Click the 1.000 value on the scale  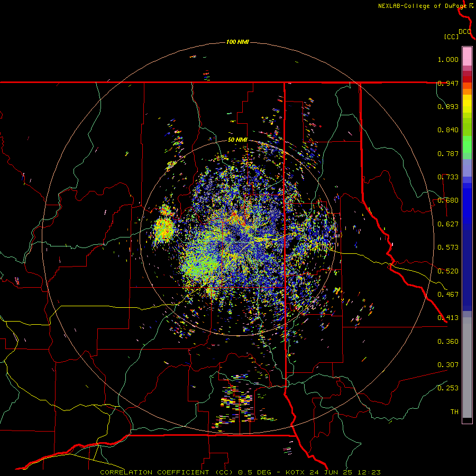tap(448, 59)
